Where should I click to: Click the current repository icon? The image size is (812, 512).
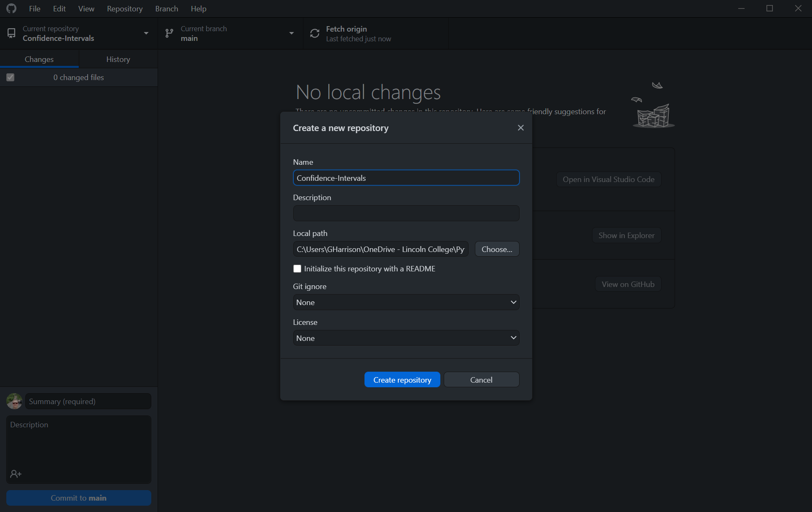tap(11, 33)
